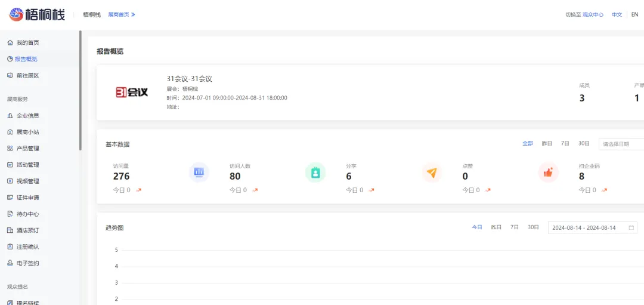644x305 pixels.
Task: Click the blue 访问量 statistics icon
Action: tap(199, 172)
